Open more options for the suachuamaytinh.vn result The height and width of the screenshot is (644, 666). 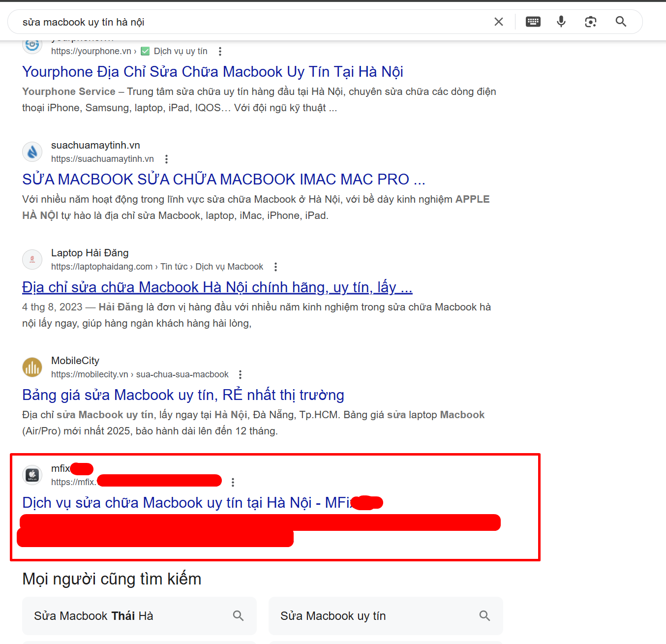pos(166,159)
